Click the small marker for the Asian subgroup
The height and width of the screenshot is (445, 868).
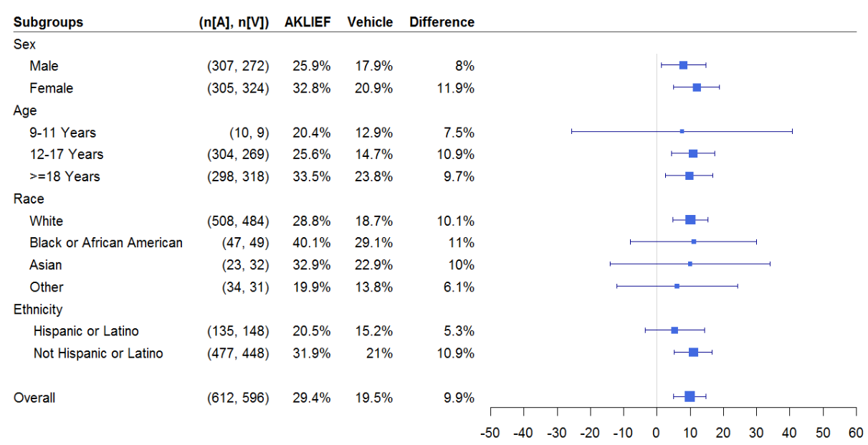690,264
